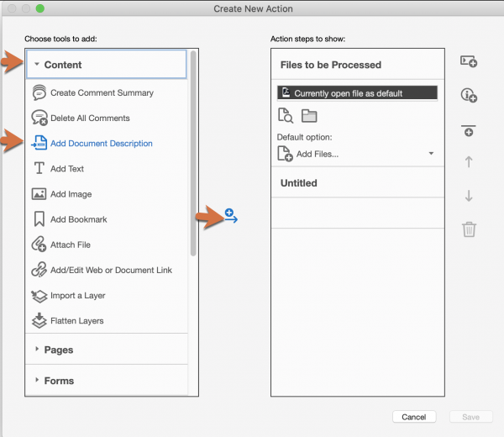Click the Cancel button

414,417
